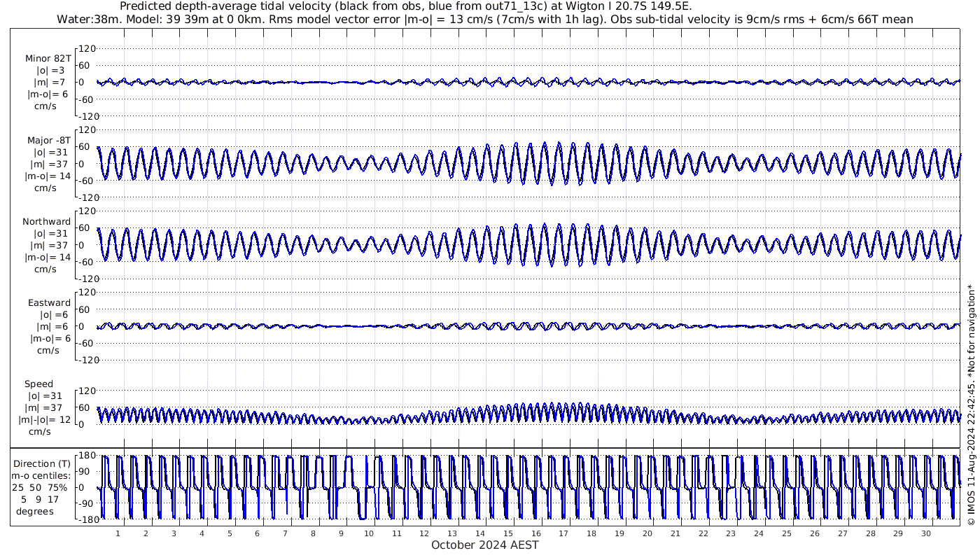
Task: Click day '3' on the date axis
Action: tap(174, 533)
